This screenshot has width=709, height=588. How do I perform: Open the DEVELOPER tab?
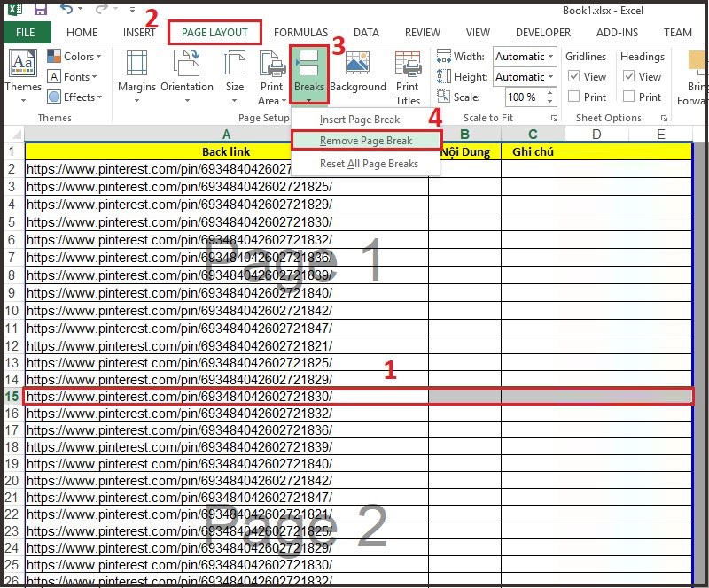pyautogui.click(x=543, y=33)
